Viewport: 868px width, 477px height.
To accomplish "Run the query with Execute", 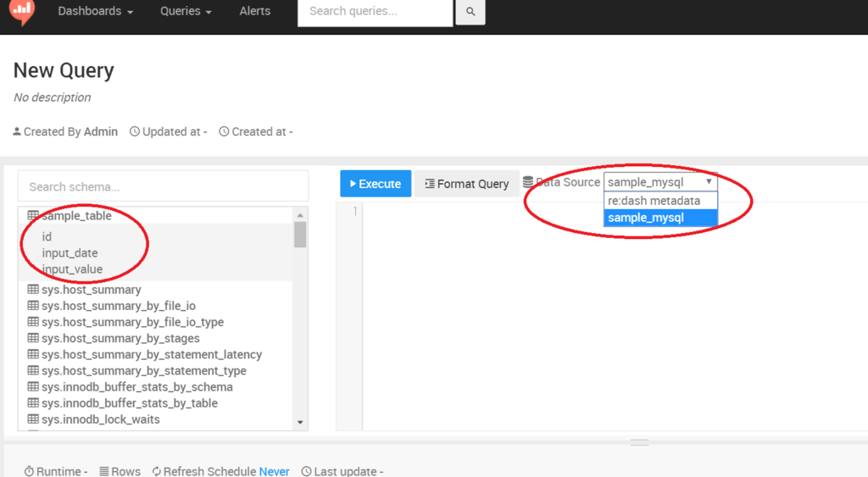I will tap(376, 184).
